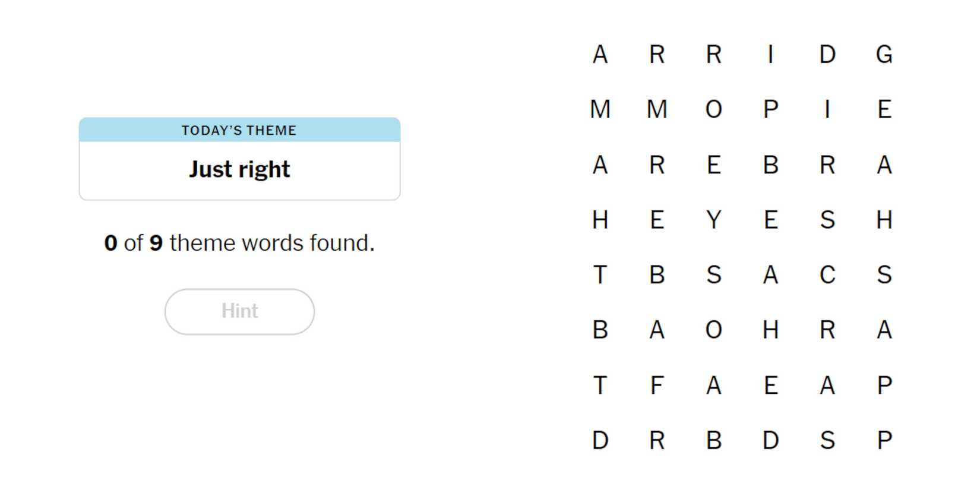This screenshot has height=490, width=980.
Task: Select the I in the top row
Action: click(x=770, y=55)
